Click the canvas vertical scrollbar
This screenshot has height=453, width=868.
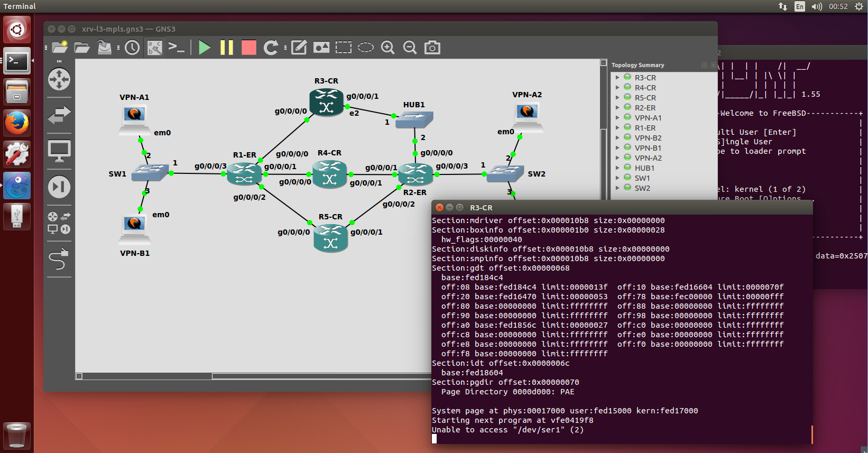coord(604,164)
